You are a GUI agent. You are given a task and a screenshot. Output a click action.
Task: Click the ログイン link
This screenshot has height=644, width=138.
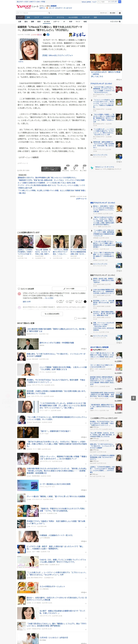click(x=42, y=8)
